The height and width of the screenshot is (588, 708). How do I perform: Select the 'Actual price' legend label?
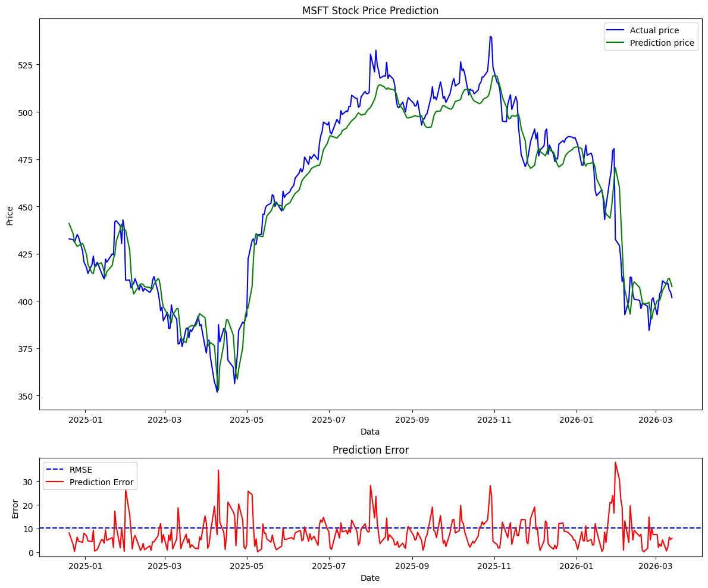click(x=654, y=30)
